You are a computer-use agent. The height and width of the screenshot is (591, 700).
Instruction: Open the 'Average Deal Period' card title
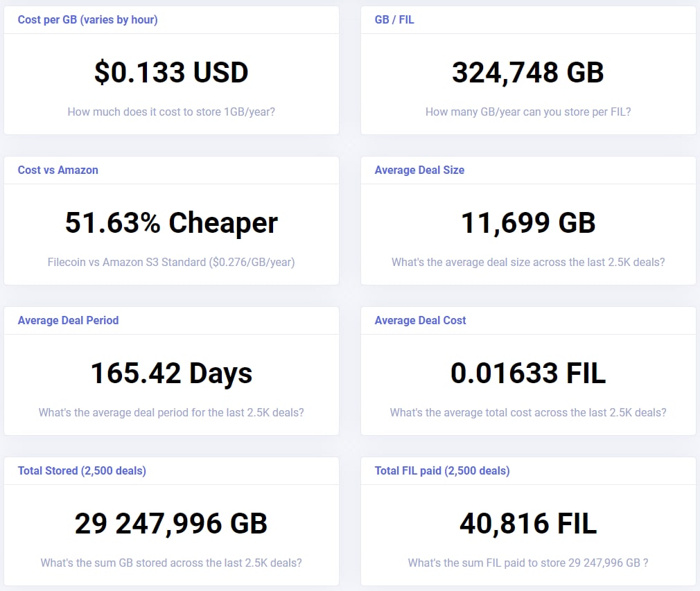tap(68, 321)
